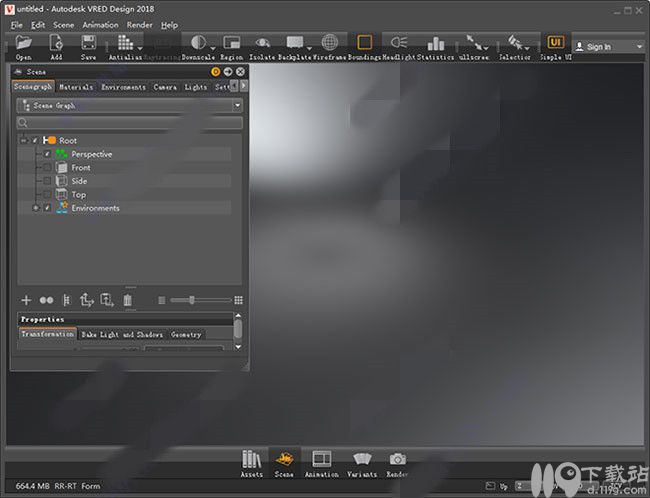Screen dimensions: 650x498
Task: Switch to the Camera tab
Action: coord(165,87)
